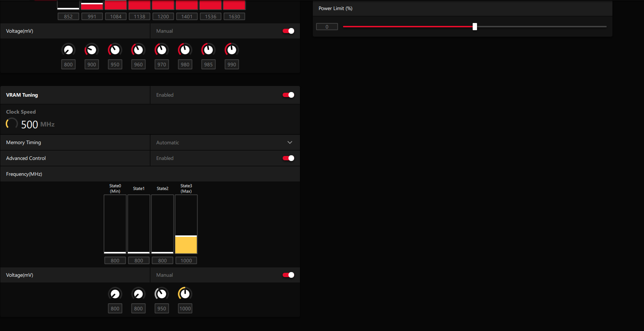Click the GPU voltage field 950
Viewport: 644px width, 331px height.
[115, 65]
